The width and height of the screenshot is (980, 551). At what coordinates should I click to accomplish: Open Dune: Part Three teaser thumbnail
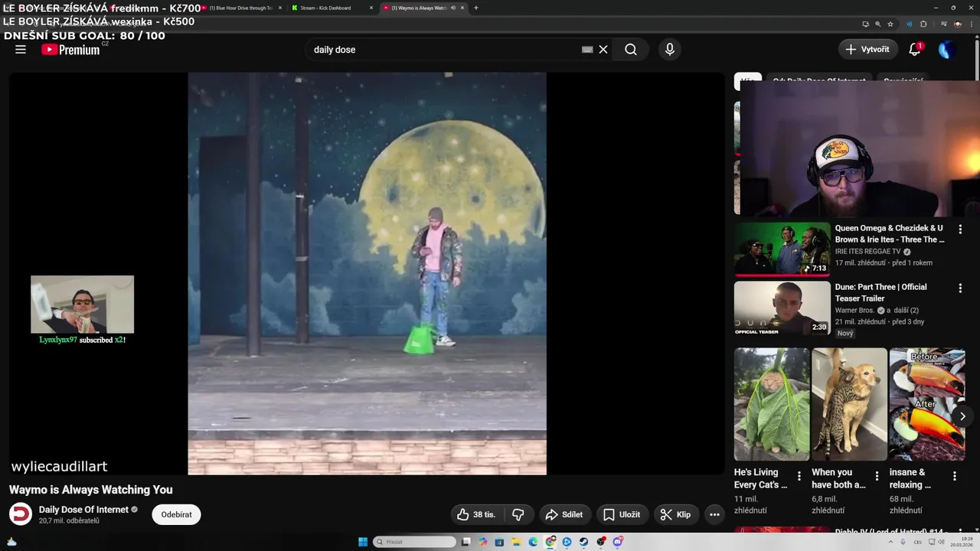(x=782, y=308)
